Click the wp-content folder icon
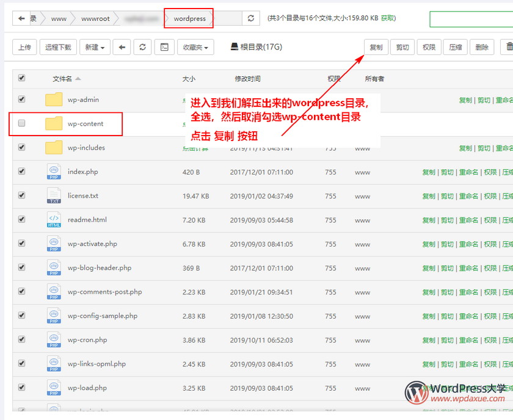The image size is (513, 420). 54,124
